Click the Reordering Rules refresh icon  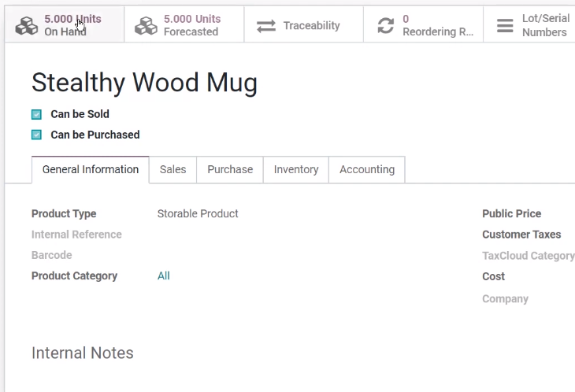[x=385, y=26]
